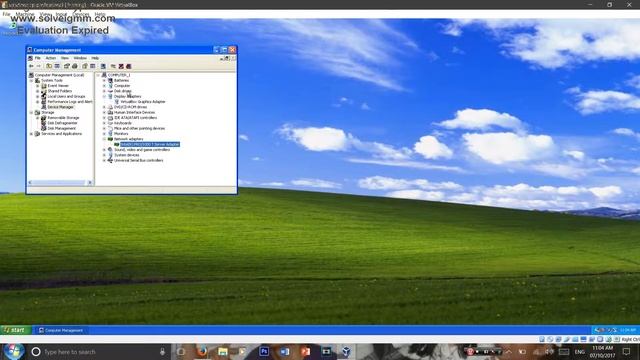
Task: Expand the Computer device category
Action: (104, 86)
